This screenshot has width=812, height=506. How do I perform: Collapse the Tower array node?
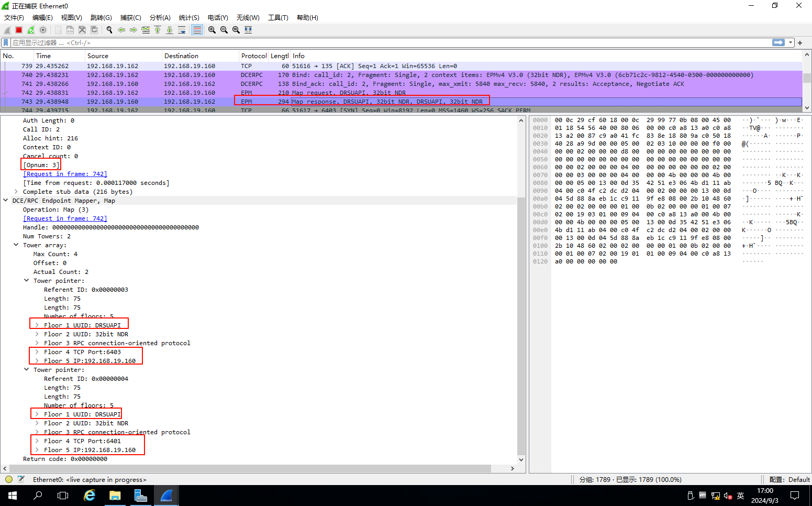point(16,245)
